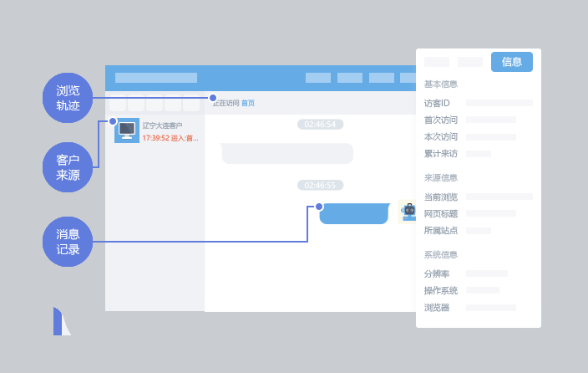Click the 累计来访 label

[441, 154]
